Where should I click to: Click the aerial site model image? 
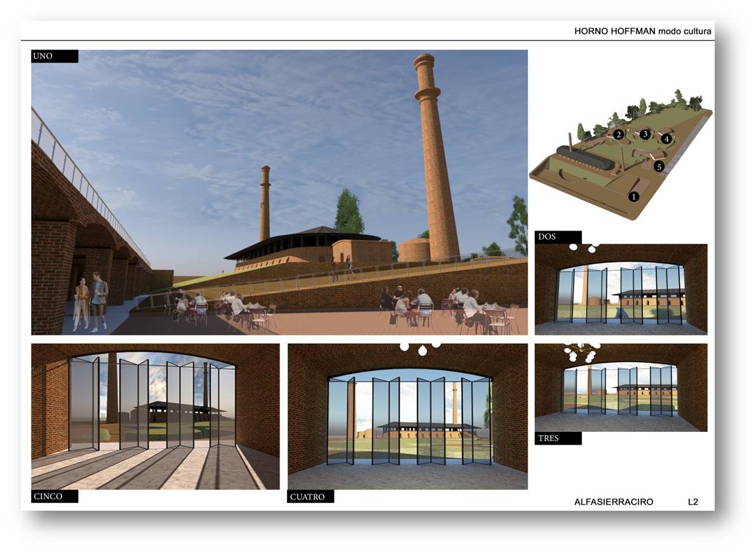click(621, 155)
